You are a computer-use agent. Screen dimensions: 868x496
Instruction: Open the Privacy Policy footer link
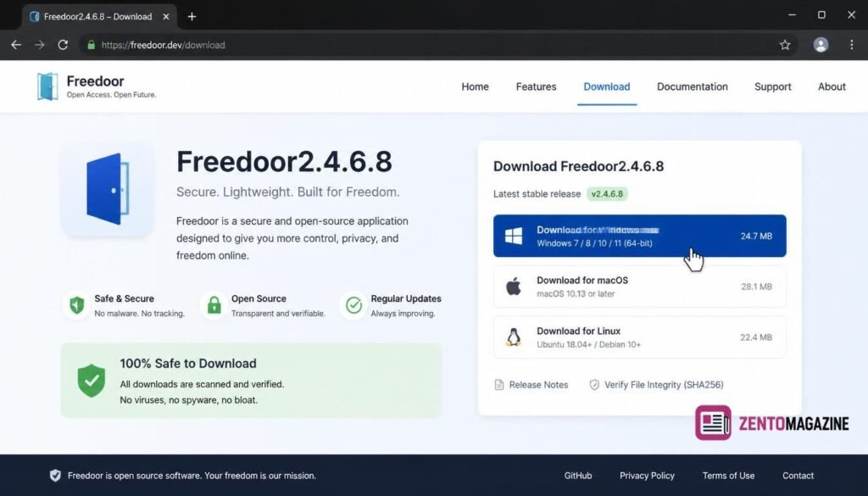pyautogui.click(x=647, y=476)
